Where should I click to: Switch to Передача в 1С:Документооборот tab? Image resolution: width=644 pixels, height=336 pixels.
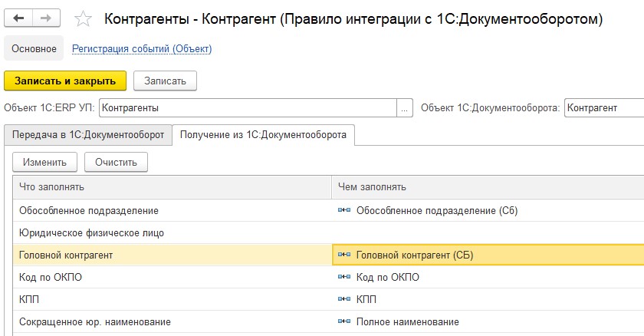(88, 135)
